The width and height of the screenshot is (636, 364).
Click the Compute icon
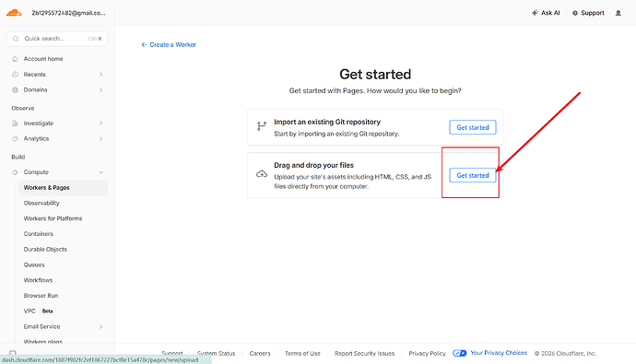click(15, 172)
